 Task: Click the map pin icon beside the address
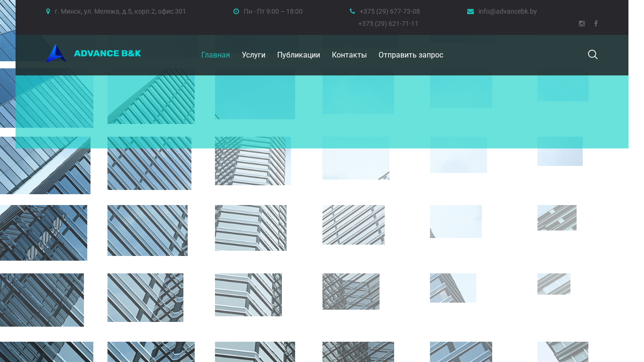[48, 11]
